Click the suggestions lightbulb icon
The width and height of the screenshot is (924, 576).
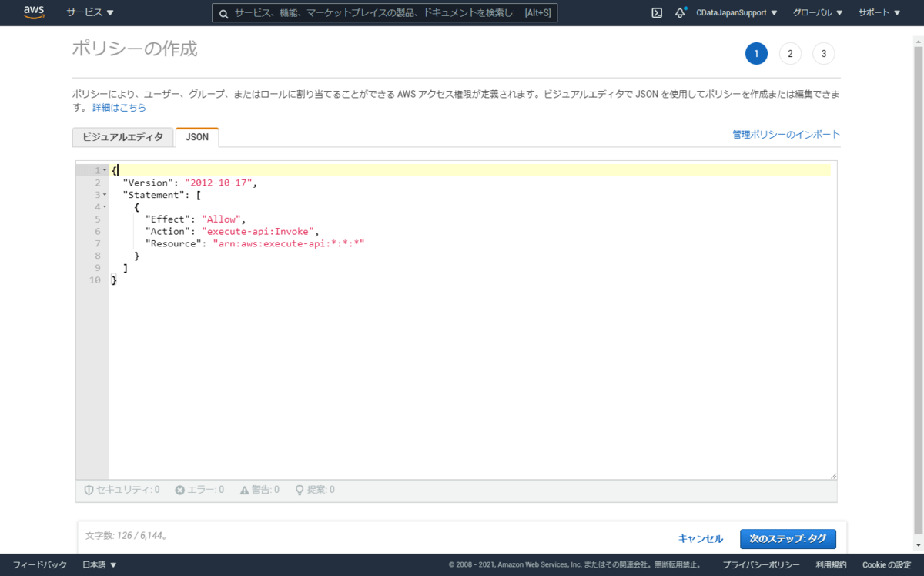300,490
